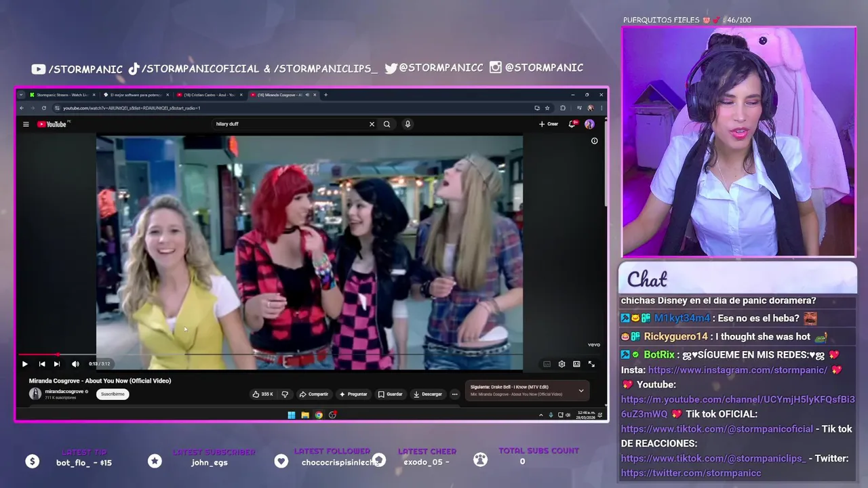The image size is (868, 488).
Task: Show video info card icon
Action: (x=594, y=141)
